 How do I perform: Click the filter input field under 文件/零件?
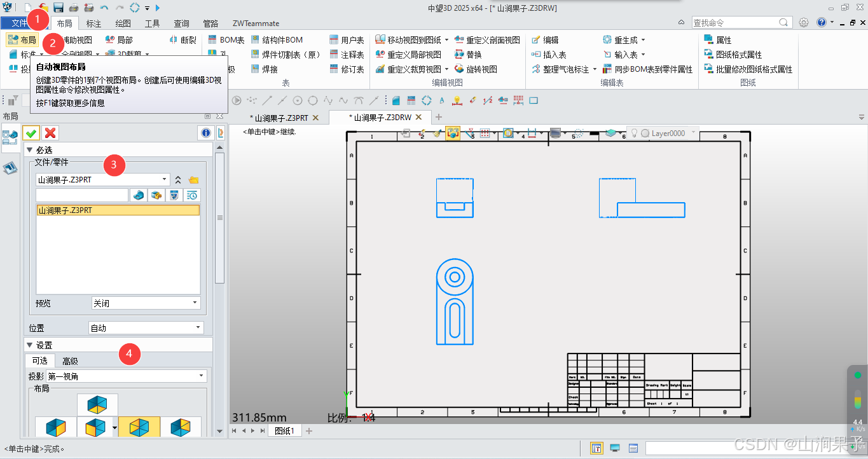82,195
